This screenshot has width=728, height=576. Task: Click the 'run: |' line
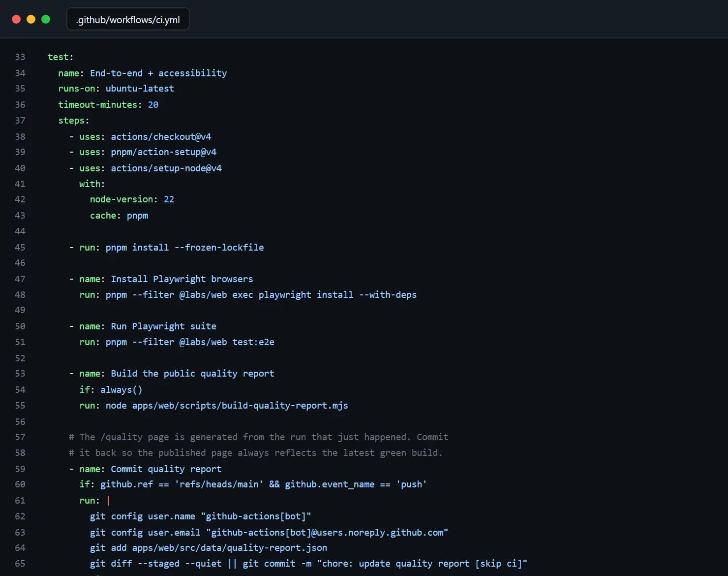94,500
